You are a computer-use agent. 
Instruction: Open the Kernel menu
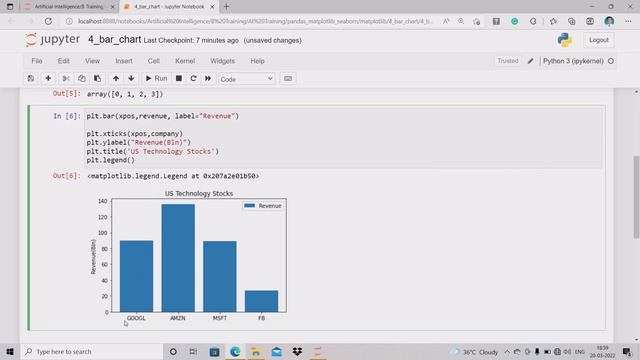tap(185, 61)
